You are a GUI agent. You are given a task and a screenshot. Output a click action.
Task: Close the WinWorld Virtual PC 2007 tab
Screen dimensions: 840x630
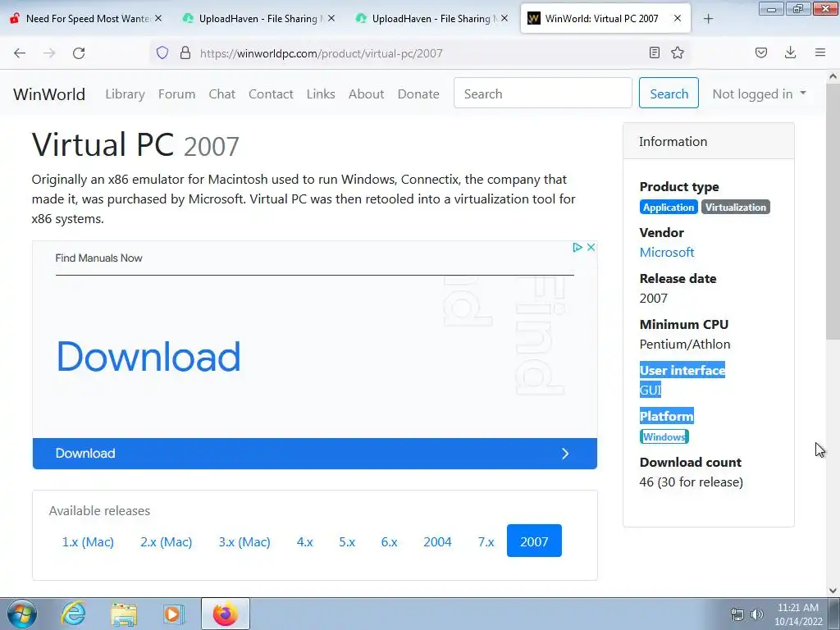(677, 18)
